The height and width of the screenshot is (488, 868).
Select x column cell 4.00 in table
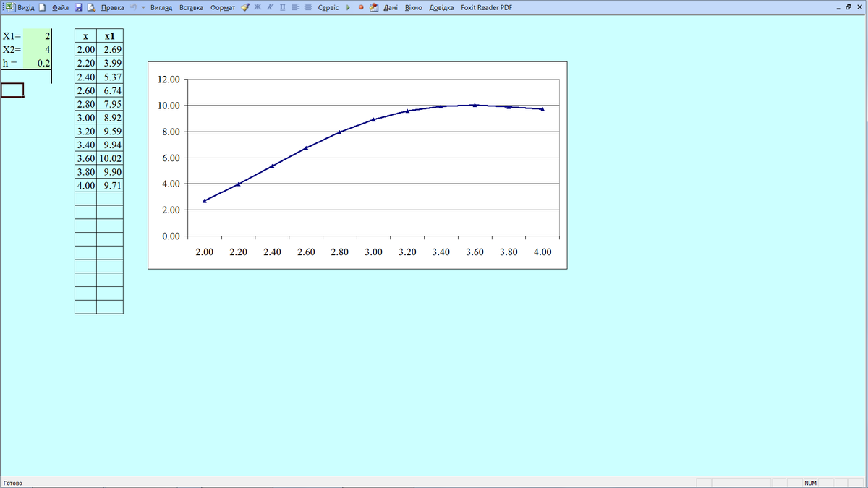85,185
